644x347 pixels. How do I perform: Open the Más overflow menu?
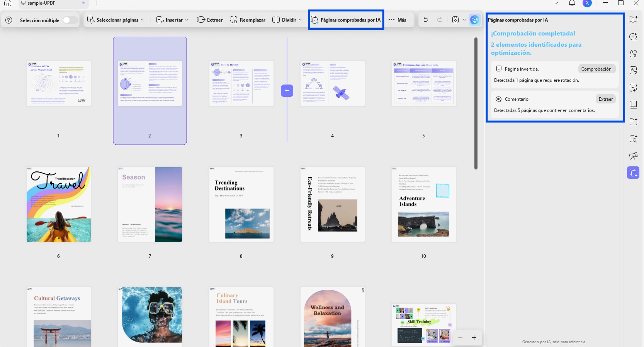(397, 20)
